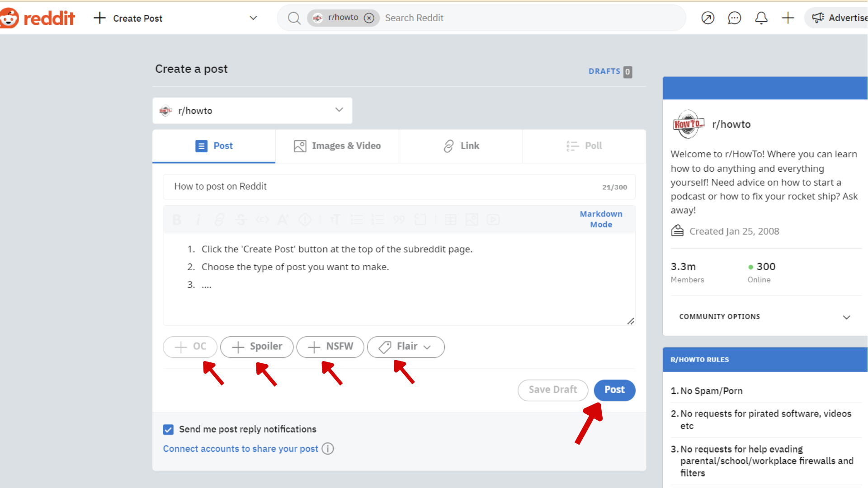868x488 pixels.
Task: Insert a quote block
Action: coord(399,220)
